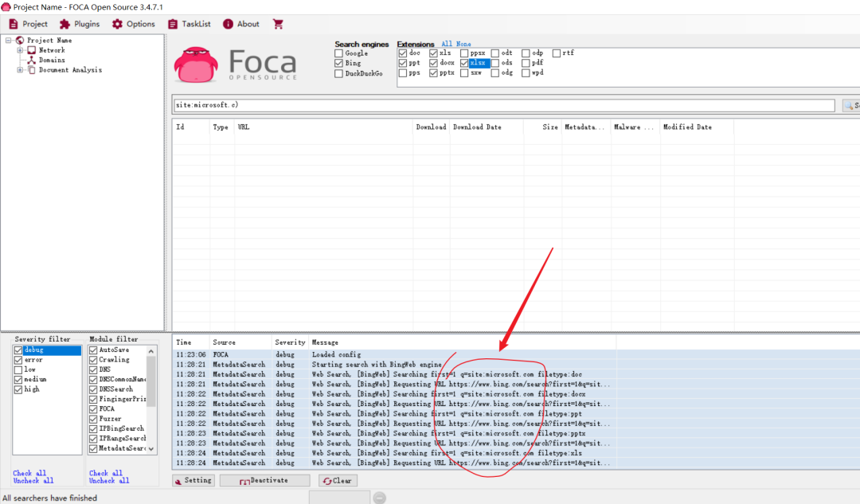Sort log by the Time column header

tap(190, 342)
